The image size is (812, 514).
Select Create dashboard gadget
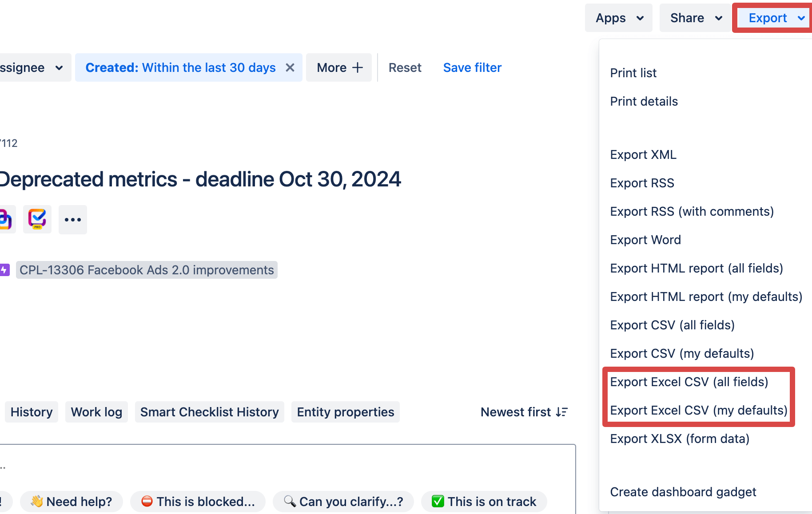point(683,492)
